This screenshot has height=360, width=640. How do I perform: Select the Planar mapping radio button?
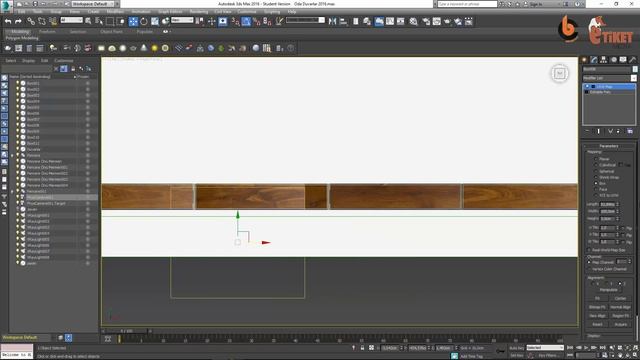click(x=596, y=159)
